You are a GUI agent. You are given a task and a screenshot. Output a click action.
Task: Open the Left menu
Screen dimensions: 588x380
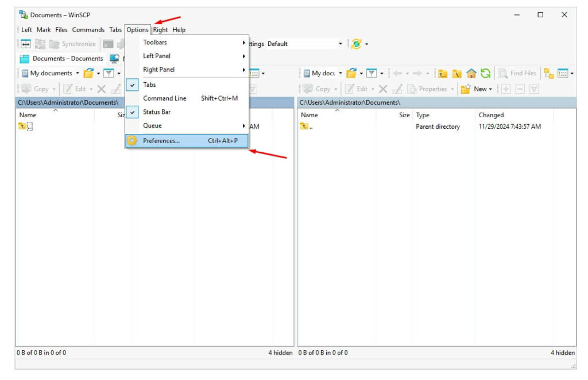pos(26,30)
